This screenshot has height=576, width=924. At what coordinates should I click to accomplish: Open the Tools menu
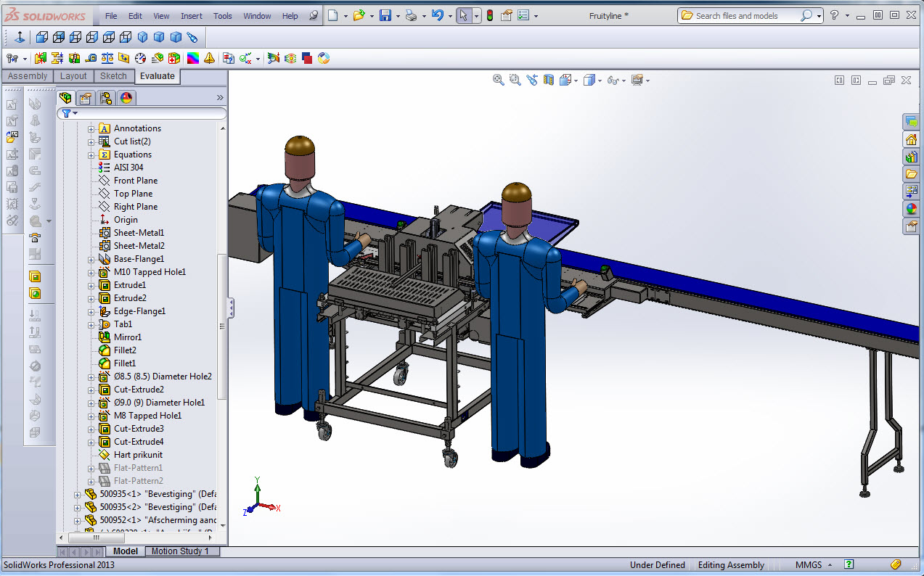(x=223, y=16)
